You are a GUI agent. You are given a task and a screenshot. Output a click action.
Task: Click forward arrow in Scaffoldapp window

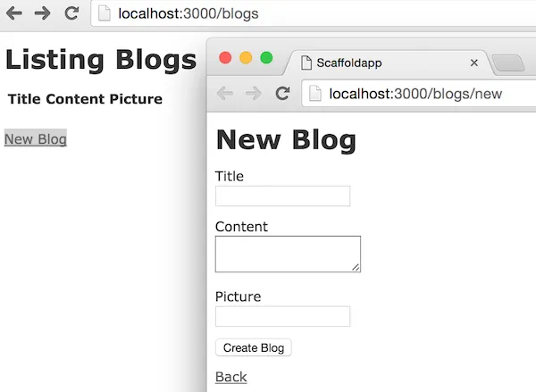pyautogui.click(x=254, y=93)
